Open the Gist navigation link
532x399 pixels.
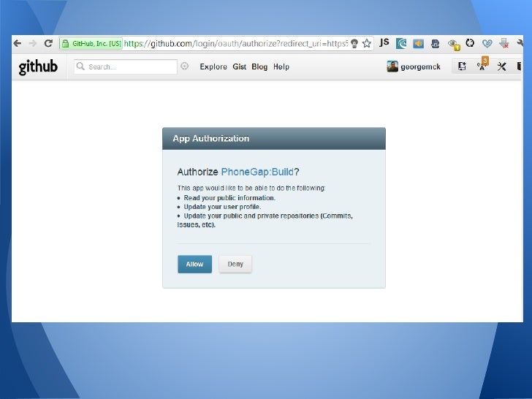pos(240,66)
